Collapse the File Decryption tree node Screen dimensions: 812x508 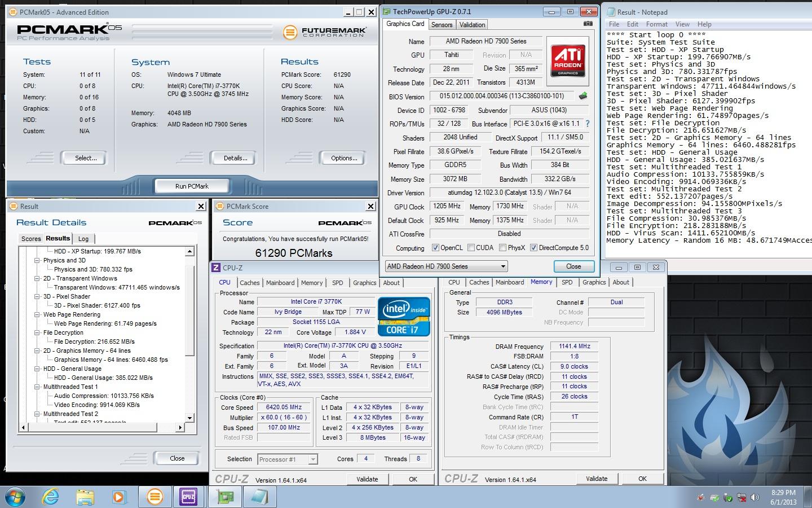(37, 333)
